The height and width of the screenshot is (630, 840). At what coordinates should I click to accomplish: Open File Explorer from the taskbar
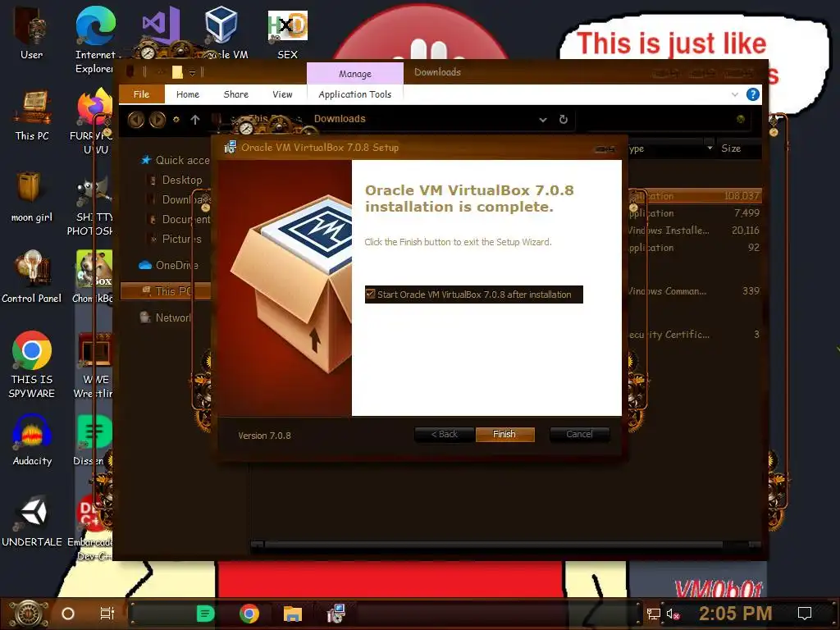point(293,614)
